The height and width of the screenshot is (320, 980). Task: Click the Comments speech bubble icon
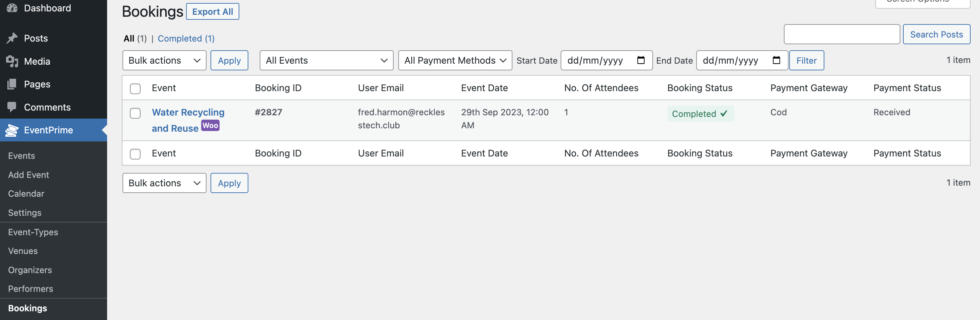coord(12,107)
